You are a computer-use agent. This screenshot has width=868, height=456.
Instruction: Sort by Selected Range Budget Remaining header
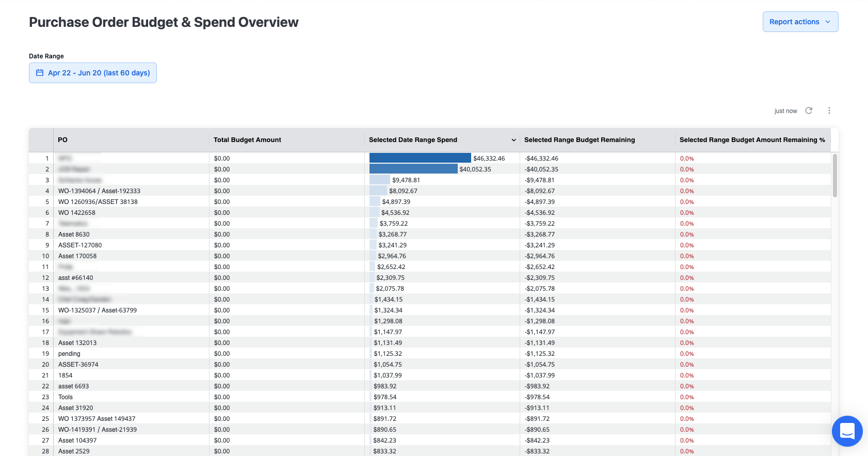click(580, 140)
